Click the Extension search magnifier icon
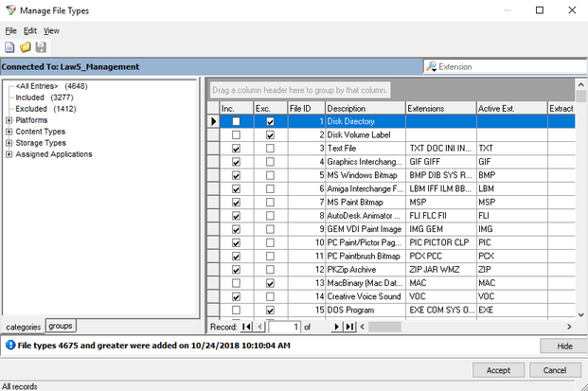This screenshot has height=391, width=588. point(431,66)
